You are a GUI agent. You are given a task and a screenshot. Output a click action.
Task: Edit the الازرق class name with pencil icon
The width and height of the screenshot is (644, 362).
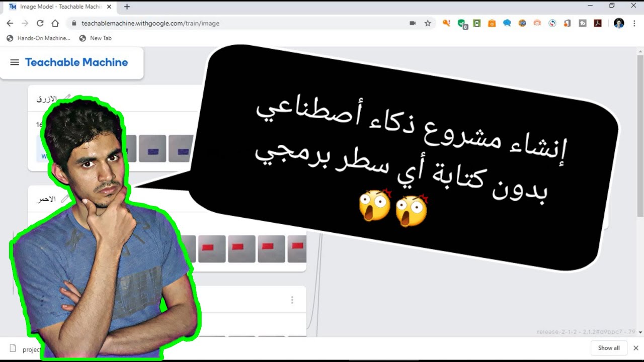(x=66, y=98)
